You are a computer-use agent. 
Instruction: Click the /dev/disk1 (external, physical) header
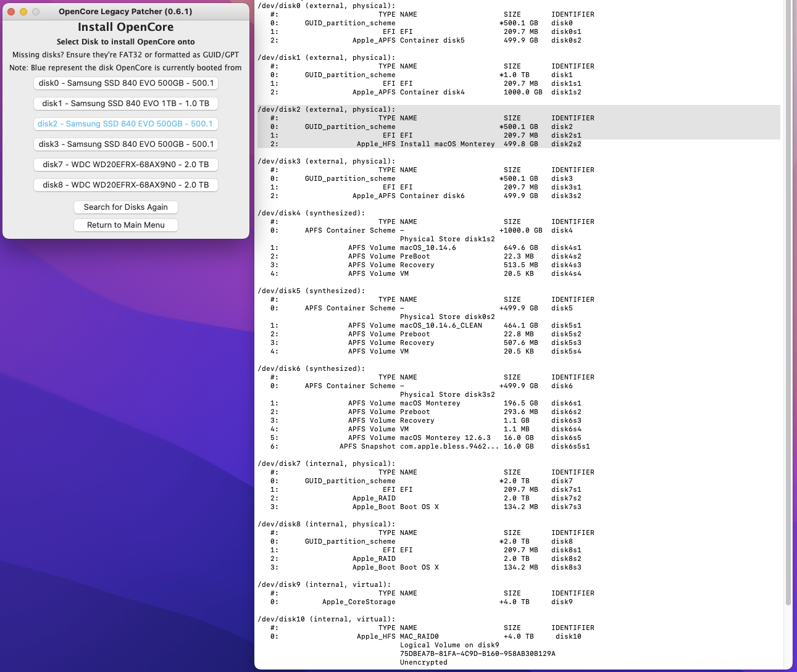click(327, 57)
